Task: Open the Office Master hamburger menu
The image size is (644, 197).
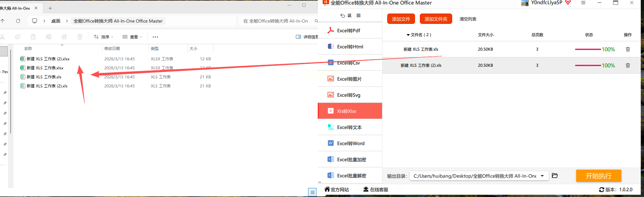Action: click(583, 3)
